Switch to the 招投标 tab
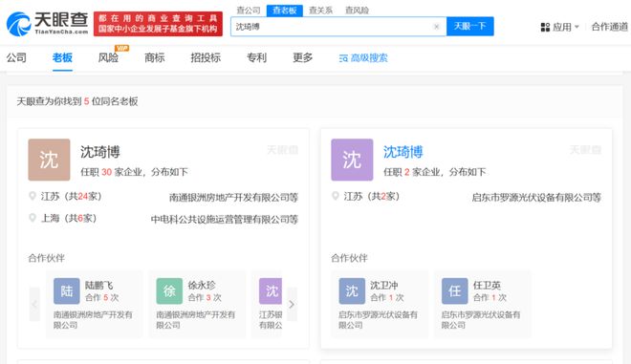 click(206, 57)
